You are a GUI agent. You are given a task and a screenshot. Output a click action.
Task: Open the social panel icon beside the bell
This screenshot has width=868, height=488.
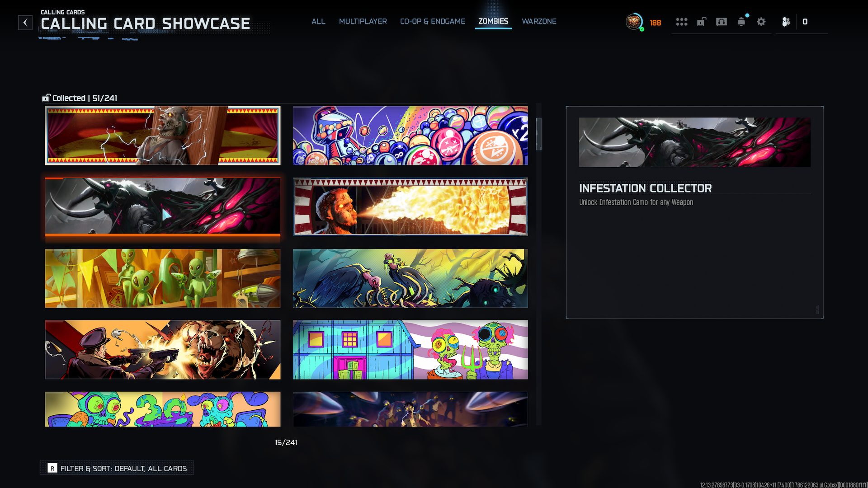(722, 22)
